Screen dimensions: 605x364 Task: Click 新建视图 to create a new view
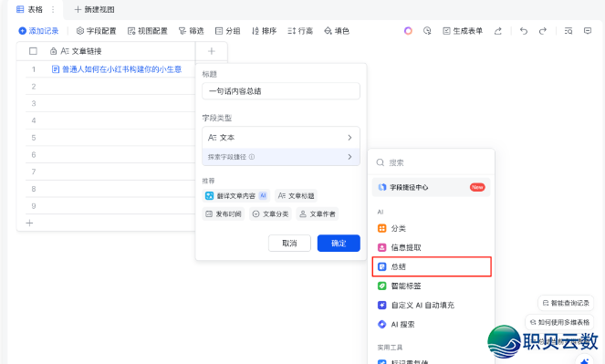[x=95, y=9]
